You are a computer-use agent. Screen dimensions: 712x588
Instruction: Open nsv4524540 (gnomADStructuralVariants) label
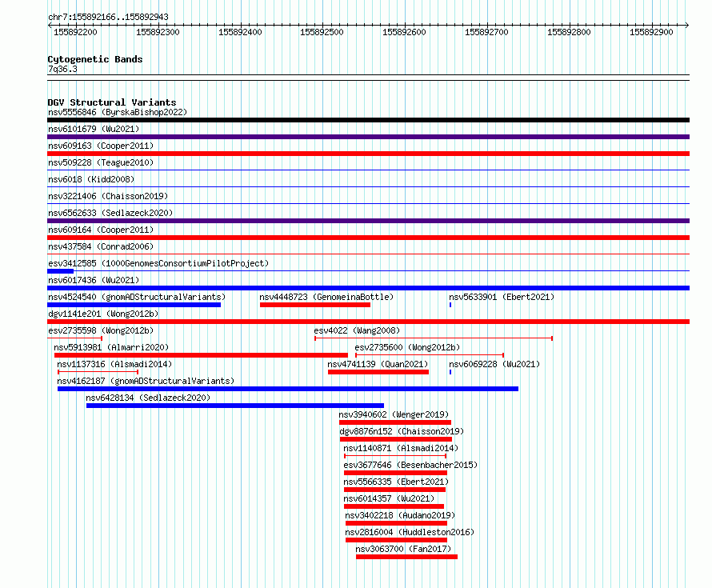coord(137,297)
